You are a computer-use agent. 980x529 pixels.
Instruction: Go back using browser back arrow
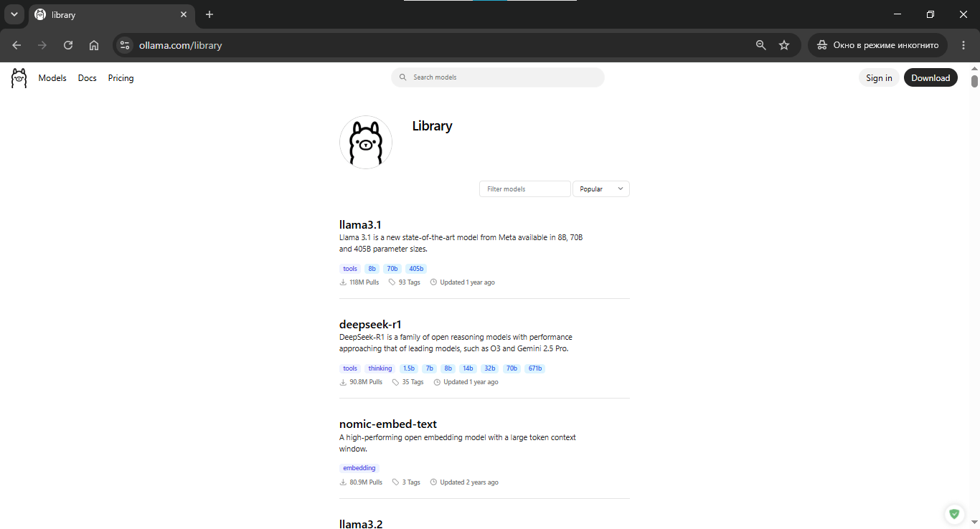pyautogui.click(x=17, y=45)
